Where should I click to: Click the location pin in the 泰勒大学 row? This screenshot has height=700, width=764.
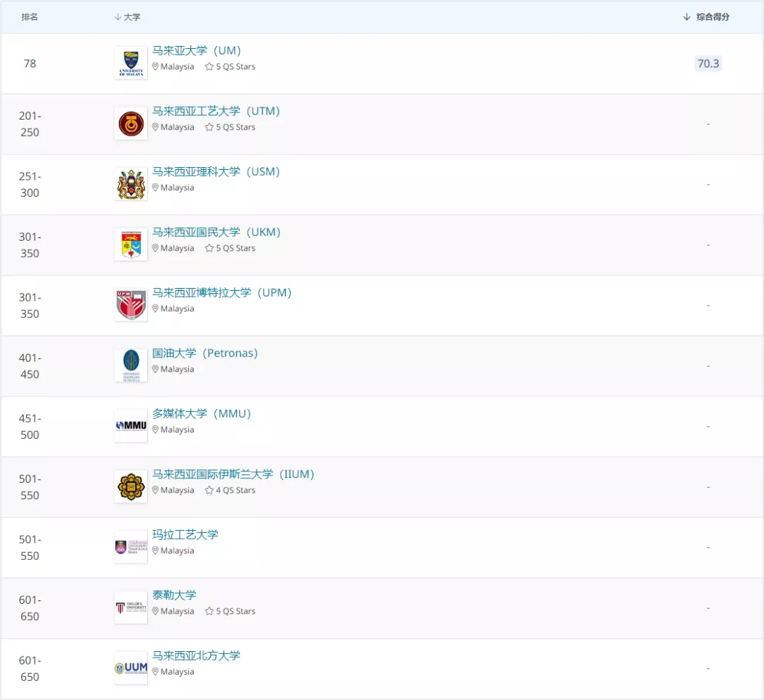pos(156,611)
